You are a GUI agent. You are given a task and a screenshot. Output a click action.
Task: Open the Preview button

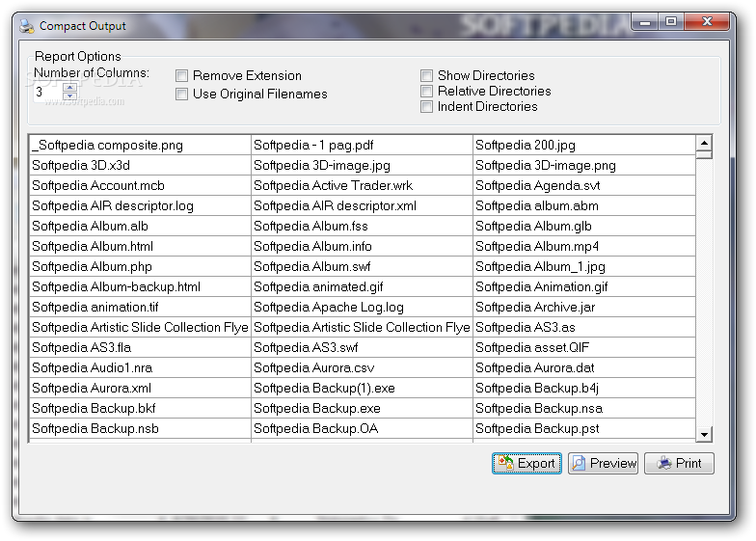(x=604, y=463)
